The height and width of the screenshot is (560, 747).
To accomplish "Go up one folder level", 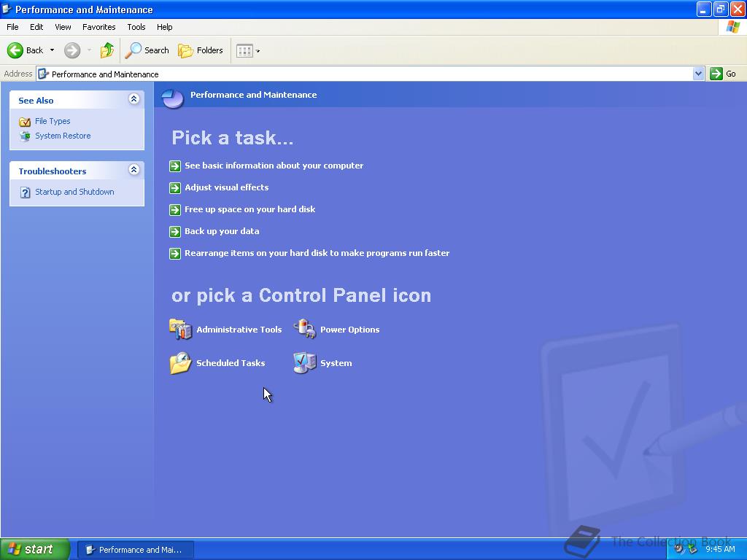I will click(x=107, y=50).
